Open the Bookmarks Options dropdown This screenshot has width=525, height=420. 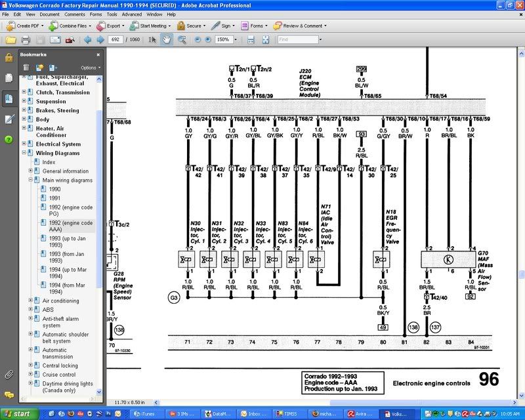(x=90, y=68)
